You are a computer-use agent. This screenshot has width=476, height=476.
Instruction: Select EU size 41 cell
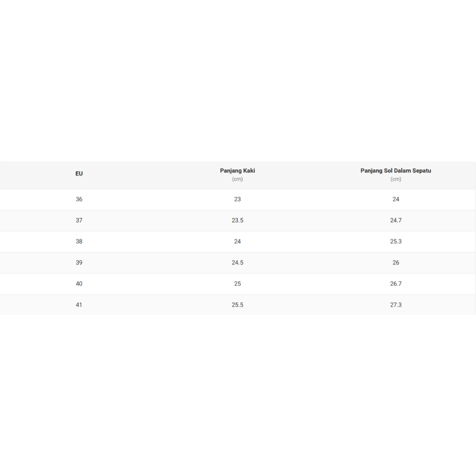pyautogui.click(x=79, y=305)
